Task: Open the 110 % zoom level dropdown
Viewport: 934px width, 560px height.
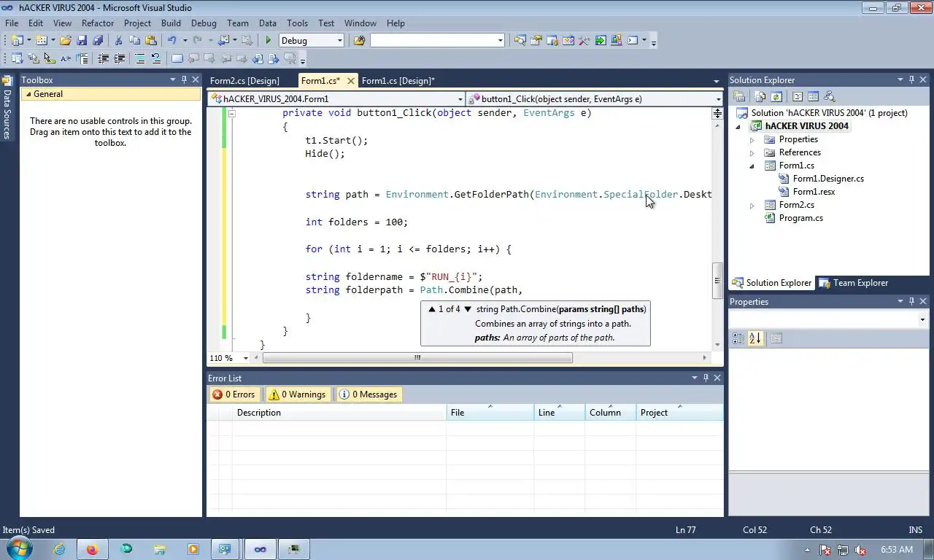Action: pos(245,358)
